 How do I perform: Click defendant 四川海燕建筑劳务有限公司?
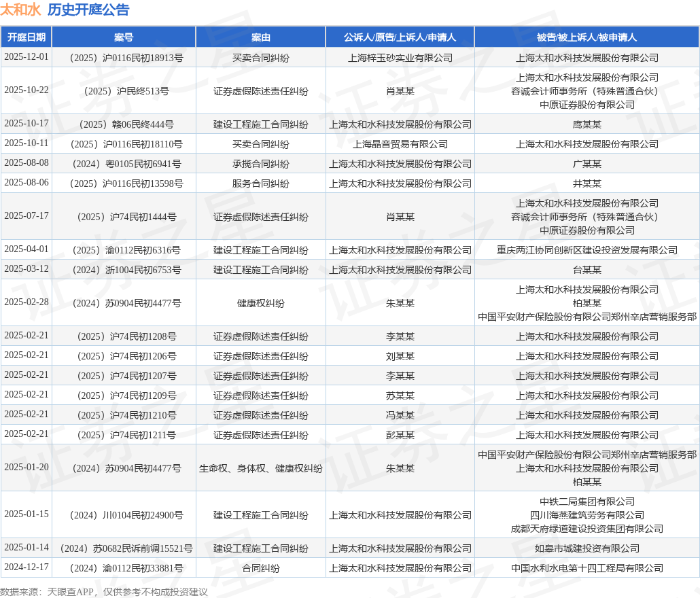click(587, 515)
